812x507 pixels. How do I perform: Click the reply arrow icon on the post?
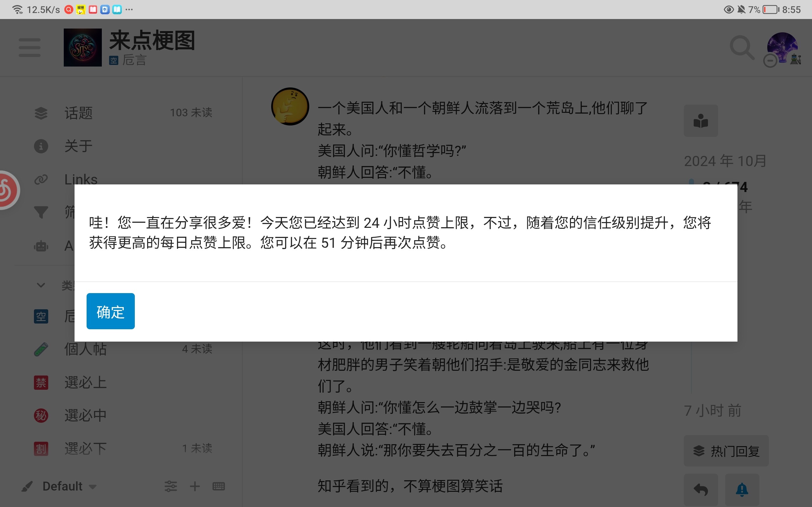tap(701, 489)
